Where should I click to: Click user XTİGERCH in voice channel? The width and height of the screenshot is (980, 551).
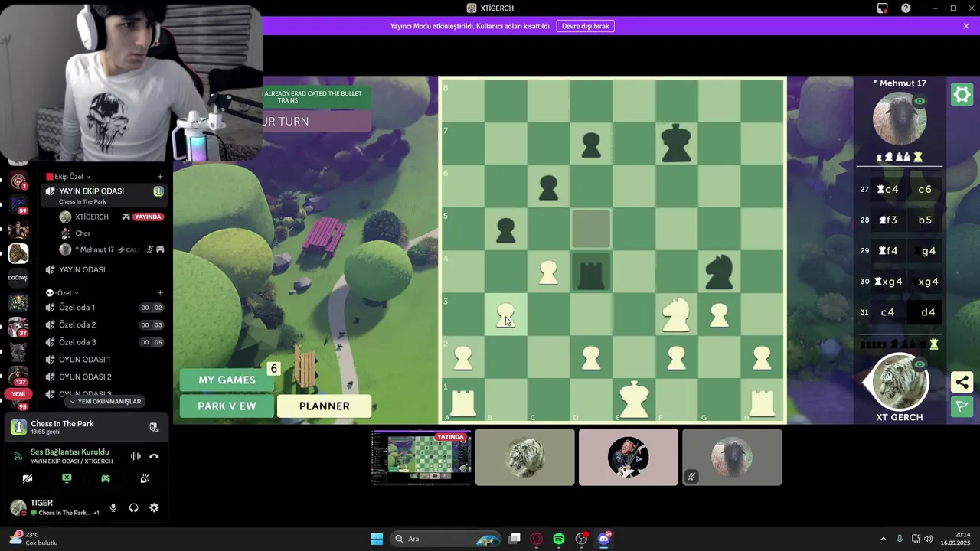pyautogui.click(x=91, y=217)
